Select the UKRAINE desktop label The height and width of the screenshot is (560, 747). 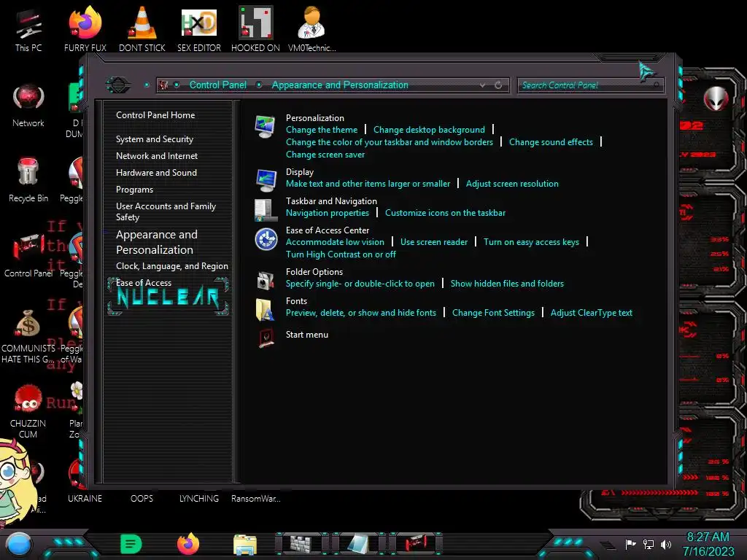click(85, 498)
